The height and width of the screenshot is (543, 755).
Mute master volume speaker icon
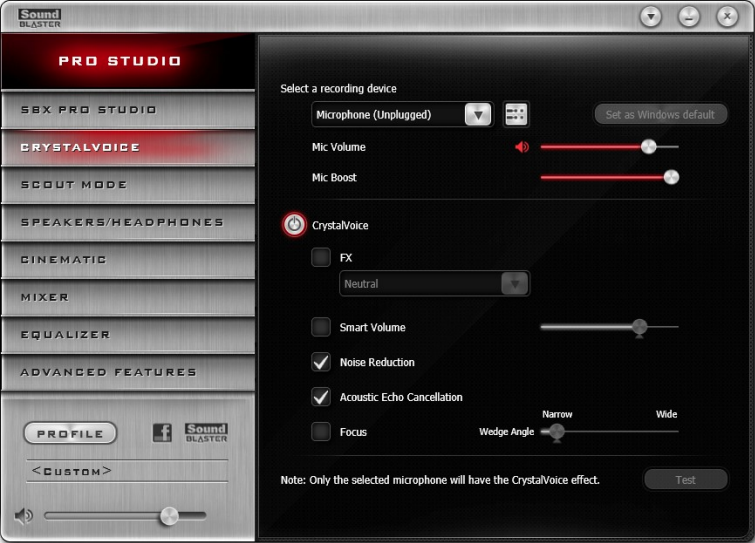click(23, 516)
